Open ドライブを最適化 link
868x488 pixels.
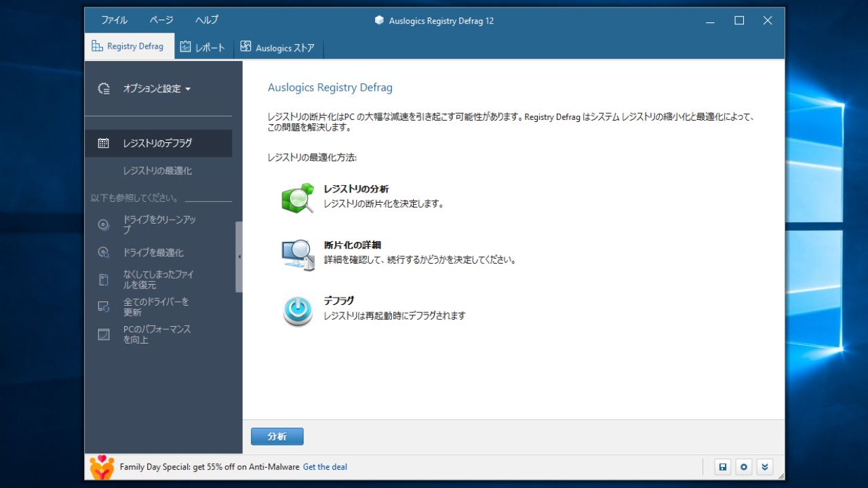pos(153,252)
